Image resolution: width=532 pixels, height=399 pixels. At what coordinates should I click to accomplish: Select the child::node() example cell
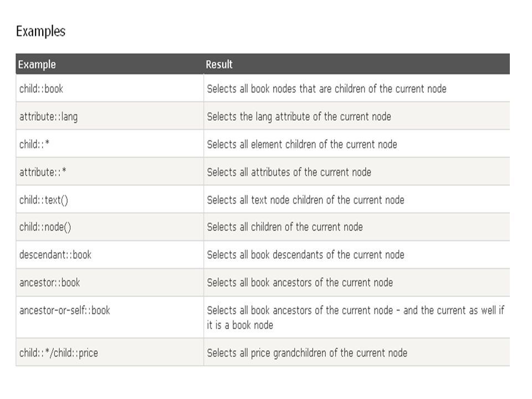tap(110, 227)
